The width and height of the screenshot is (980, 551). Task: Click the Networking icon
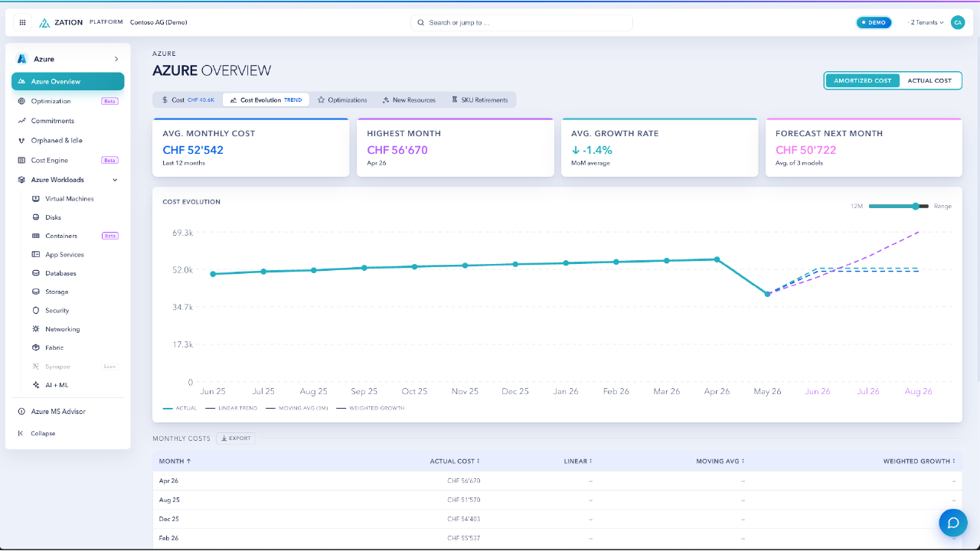point(36,329)
